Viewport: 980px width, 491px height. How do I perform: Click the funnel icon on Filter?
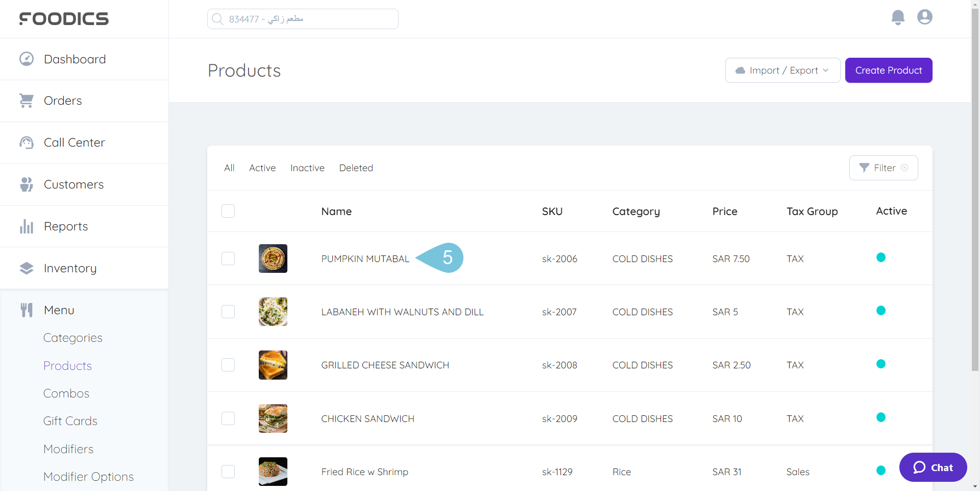click(x=864, y=168)
